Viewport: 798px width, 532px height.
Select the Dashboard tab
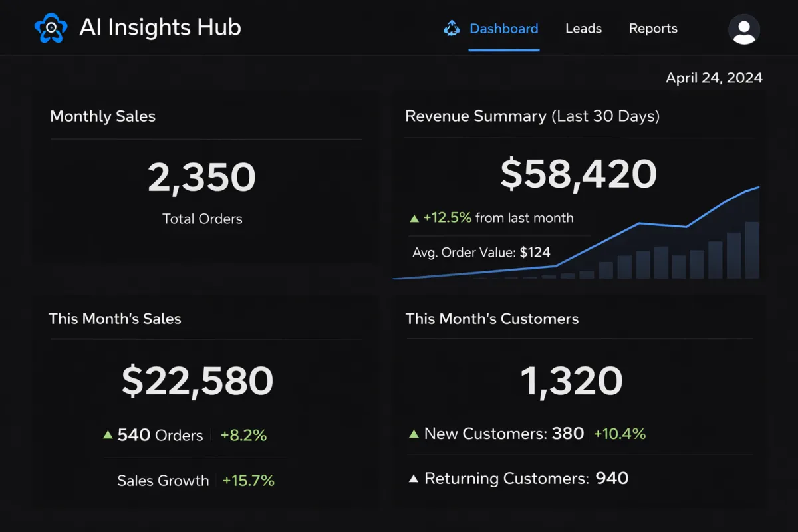coord(503,29)
